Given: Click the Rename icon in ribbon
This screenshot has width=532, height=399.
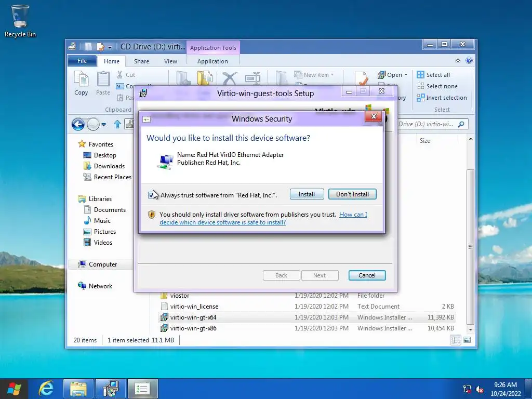Looking at the screenshot, I should click(x=253, y=78).
